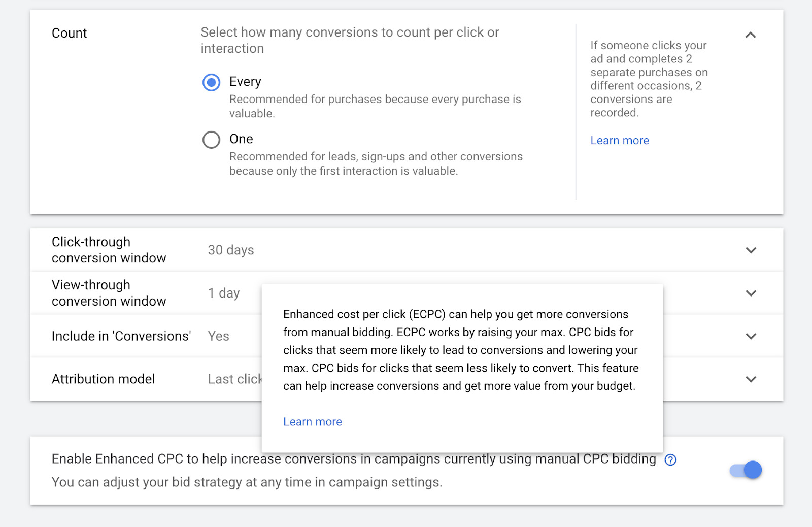
Task: Click the Yes value for Include in Conversions
Action: [218, 336]
